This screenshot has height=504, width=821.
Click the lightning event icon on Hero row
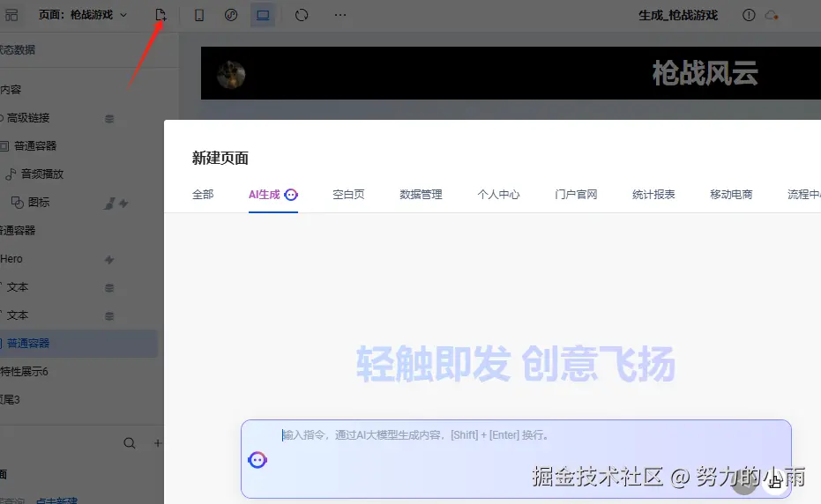pyautogui.click(x=109, y=260)
